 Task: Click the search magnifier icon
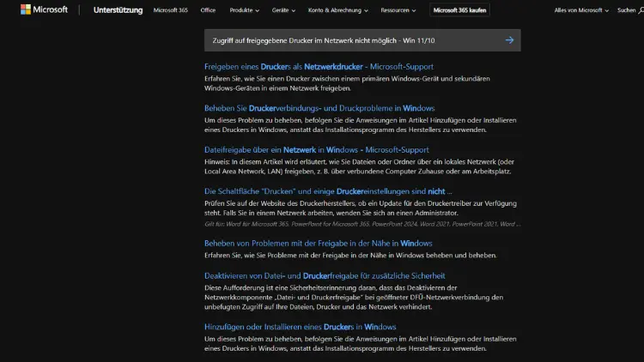tap(641, 10)
